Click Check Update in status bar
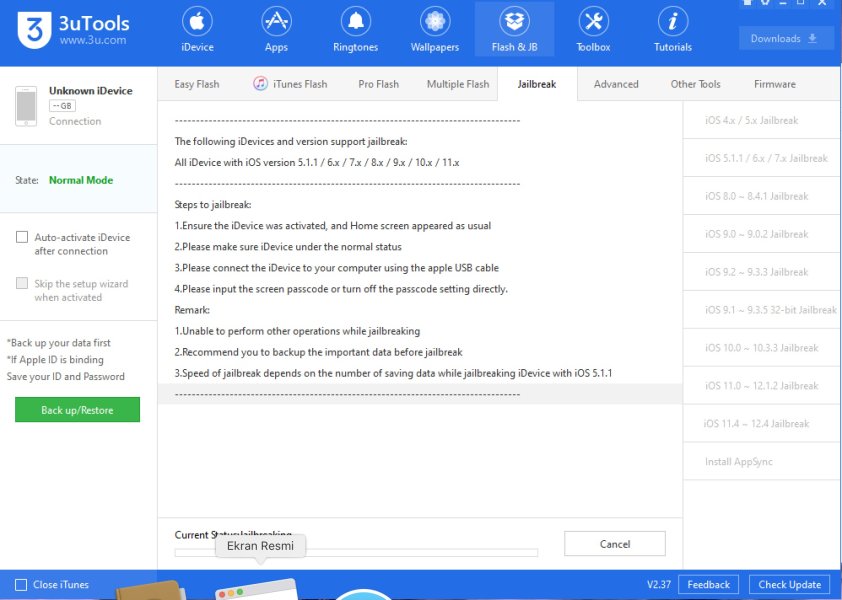Screen dimensions: 842x600 tap(789, 585)
